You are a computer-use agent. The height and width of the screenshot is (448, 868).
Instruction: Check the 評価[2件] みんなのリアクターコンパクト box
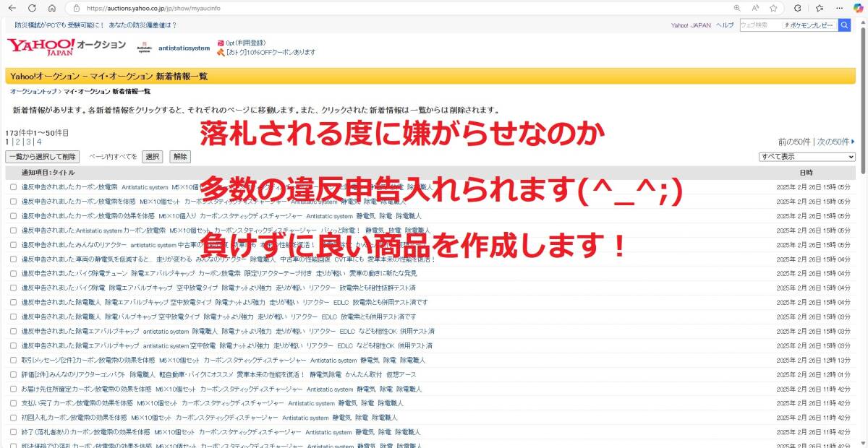pos(13,374)
